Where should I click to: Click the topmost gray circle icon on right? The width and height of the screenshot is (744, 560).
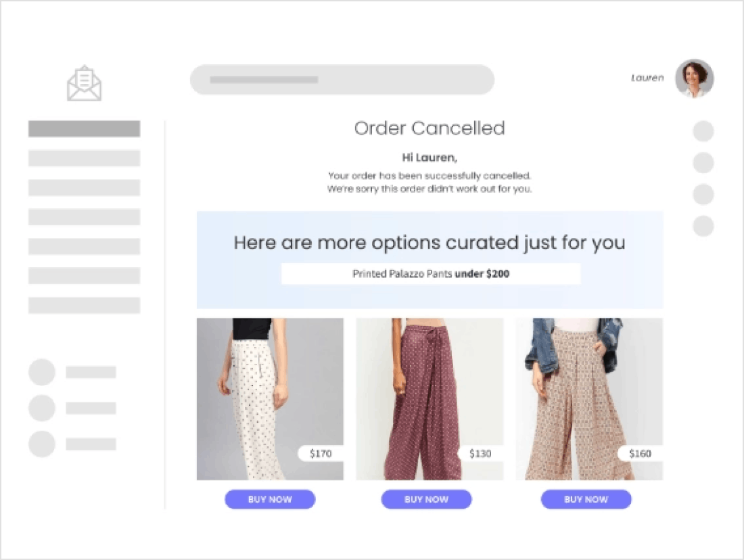pyautogui.click(x=703, y=131)
